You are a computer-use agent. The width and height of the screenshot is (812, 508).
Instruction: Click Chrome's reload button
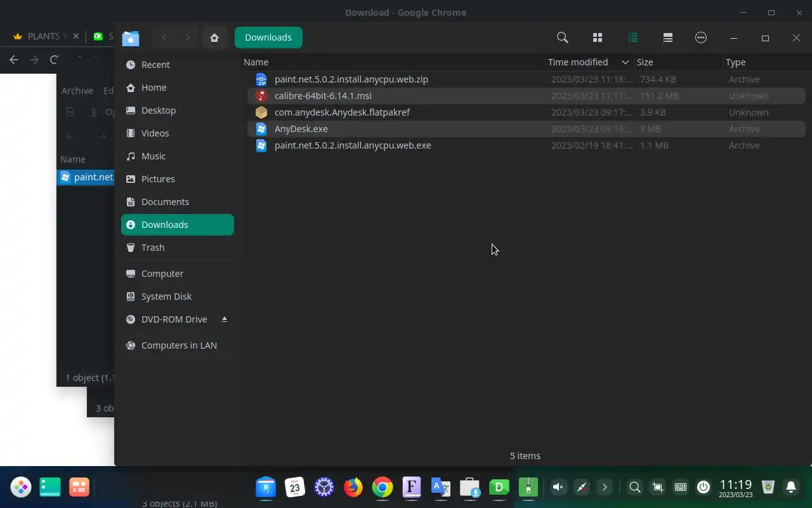pyautogui.click(x=54, y=60)
